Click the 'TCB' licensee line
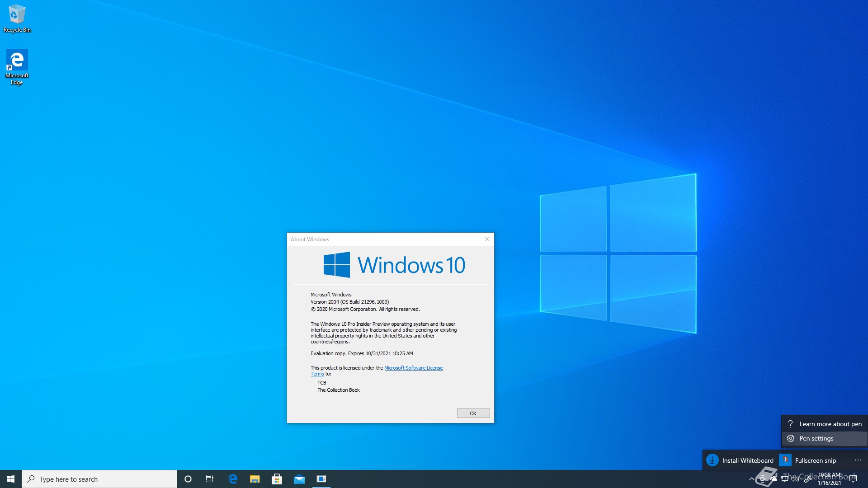Viewport: 868px width, 488px height. [321, 383]
